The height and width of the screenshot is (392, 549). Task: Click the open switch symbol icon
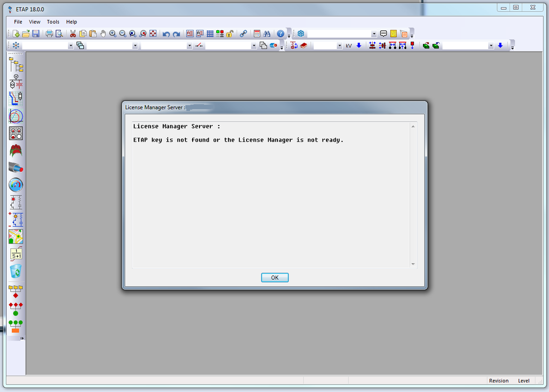click(x=199, y=46)
